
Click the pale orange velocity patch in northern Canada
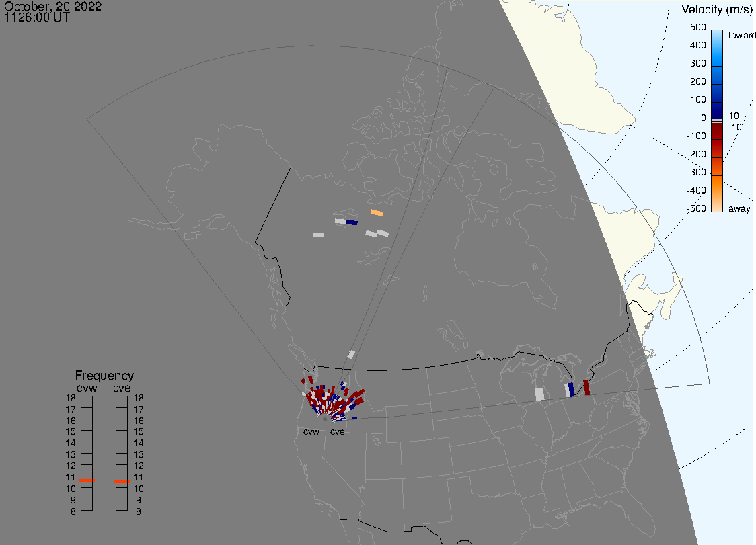pos(377,212)
